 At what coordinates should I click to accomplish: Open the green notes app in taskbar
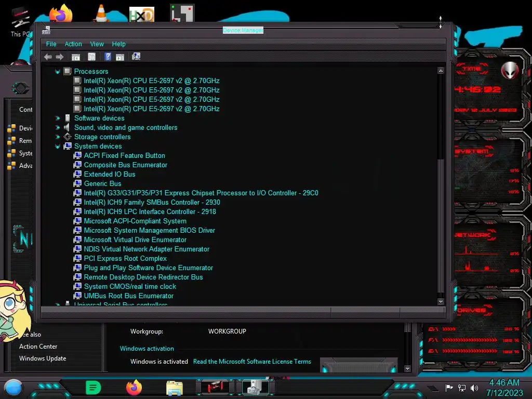click(x=94, y=388)
